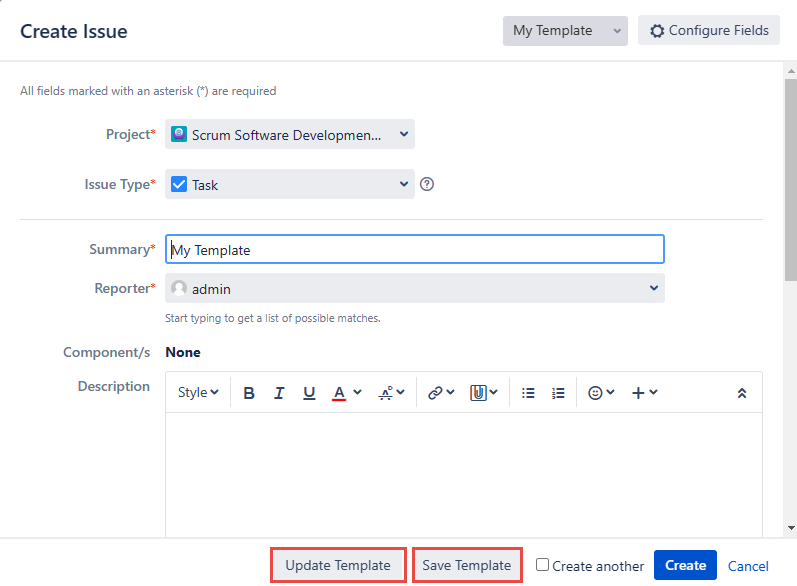
Task: Open the insert more (+) menu
Action: pyautogui.click(x=644, y=393)
